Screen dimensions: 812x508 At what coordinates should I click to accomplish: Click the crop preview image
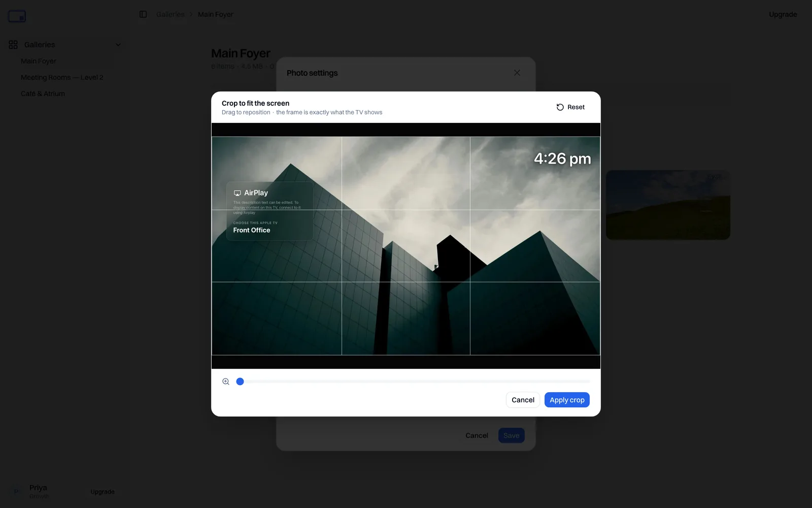pos(406,246)
